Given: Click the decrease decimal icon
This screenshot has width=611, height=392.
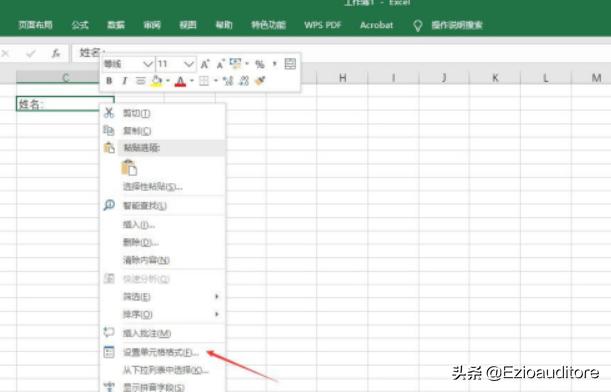Looking at the screenshot, I should [x=244, y=81].
